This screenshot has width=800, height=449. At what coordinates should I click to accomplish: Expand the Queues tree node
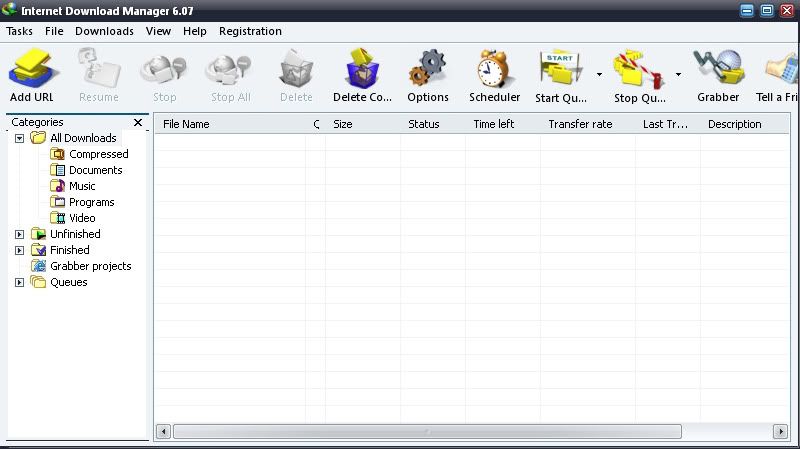coord(19,282)
